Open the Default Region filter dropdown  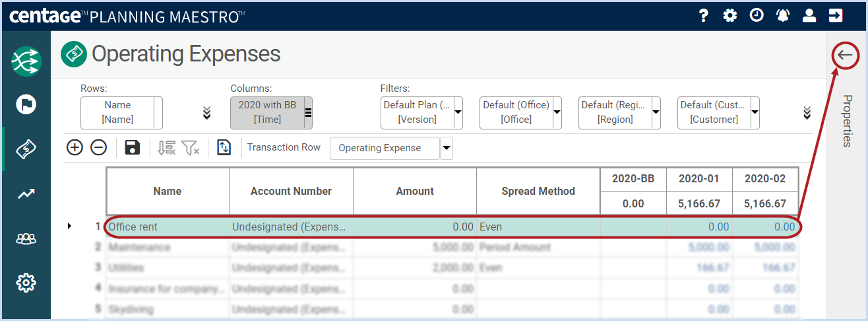tap(656, 113)
